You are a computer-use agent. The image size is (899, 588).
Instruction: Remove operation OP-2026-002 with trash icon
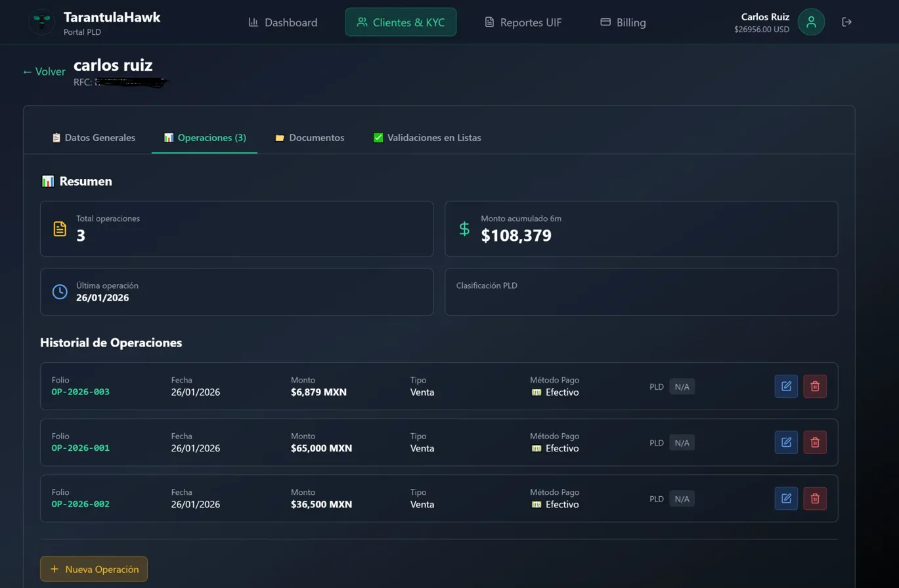815,499
